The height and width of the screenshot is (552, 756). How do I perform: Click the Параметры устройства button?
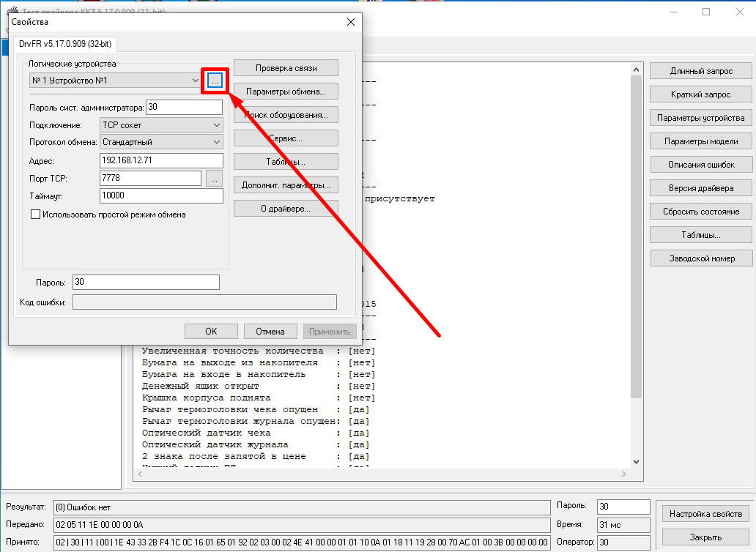[701, 118]
